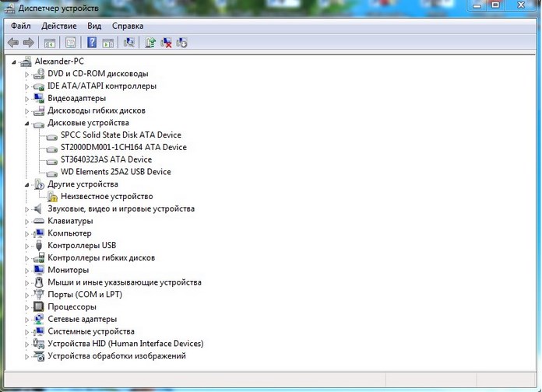Click the IDE ATA/ATAPI controller icon
The width and height of the screenshot is (542, 392).
pyautogui.click(x=39, y=86)
